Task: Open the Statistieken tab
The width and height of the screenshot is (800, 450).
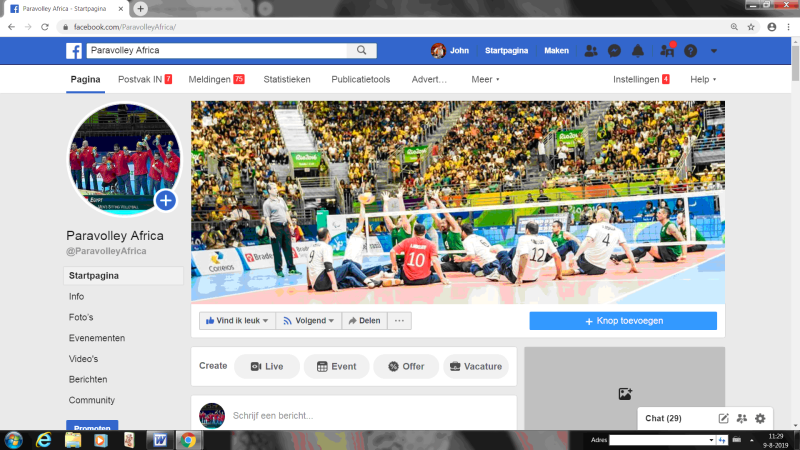Action: click(287, 80)
